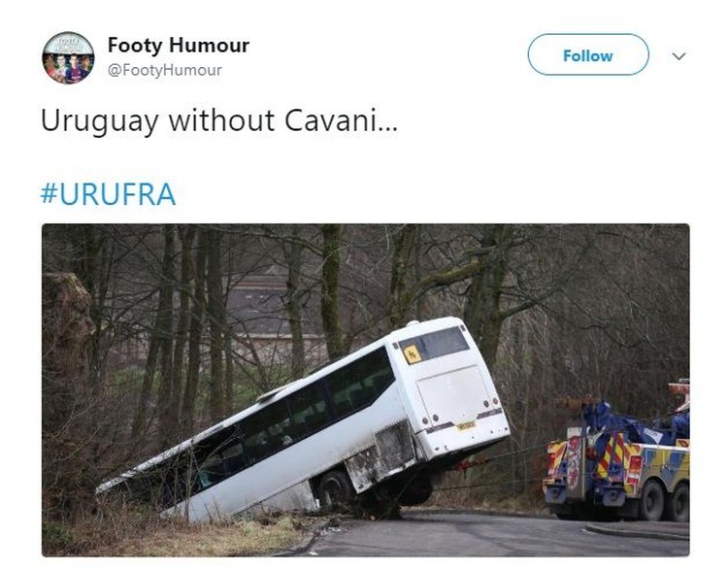728x571 pixels.
Task: Open the #URUFRA hashtag
Action: tap(108, 194)
